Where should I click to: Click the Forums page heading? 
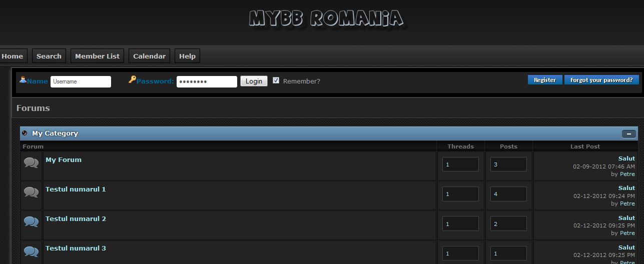(x=33, y=108)
